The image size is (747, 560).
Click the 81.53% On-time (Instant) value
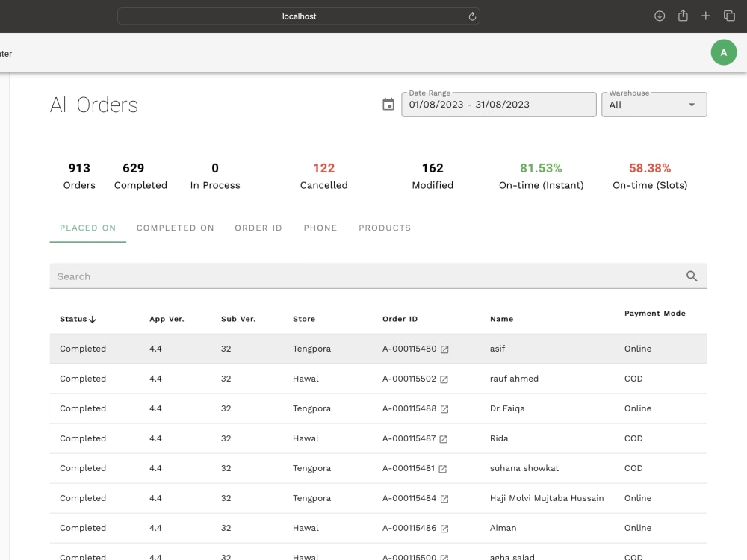click(541, 168)
